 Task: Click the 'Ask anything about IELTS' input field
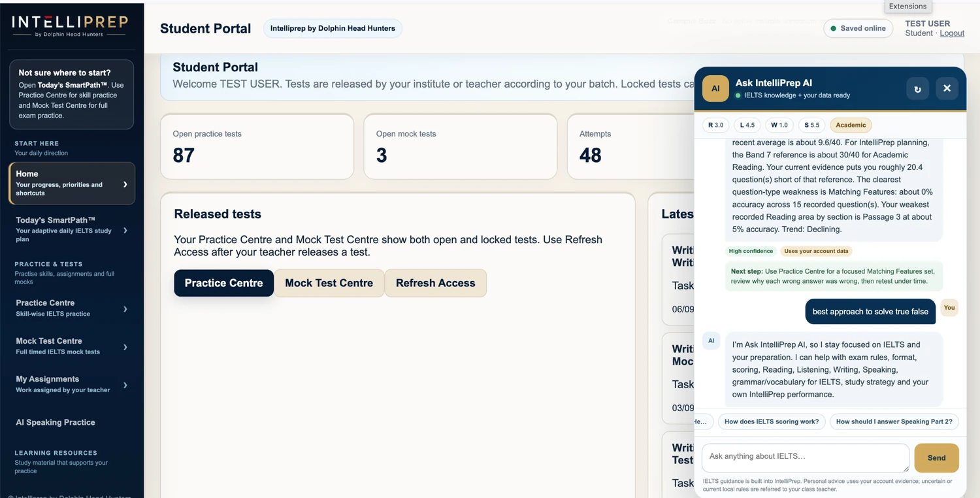[805, 457]
